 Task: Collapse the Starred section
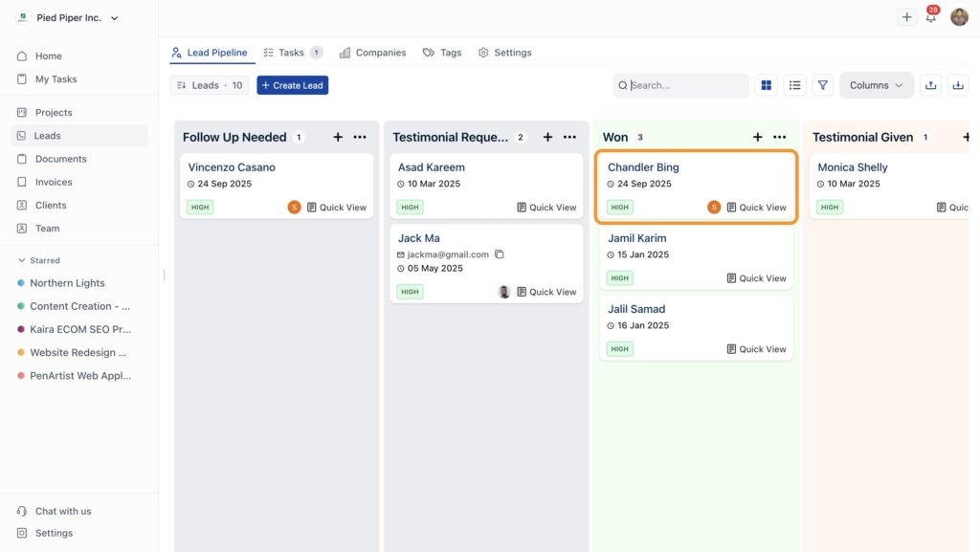point(22,260)
